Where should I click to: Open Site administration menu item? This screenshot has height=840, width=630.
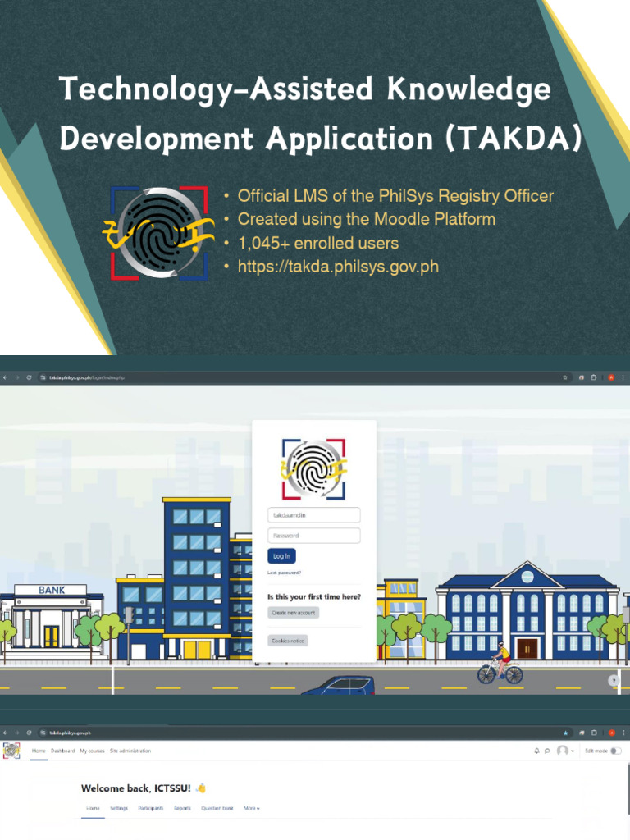pos(130,751)
